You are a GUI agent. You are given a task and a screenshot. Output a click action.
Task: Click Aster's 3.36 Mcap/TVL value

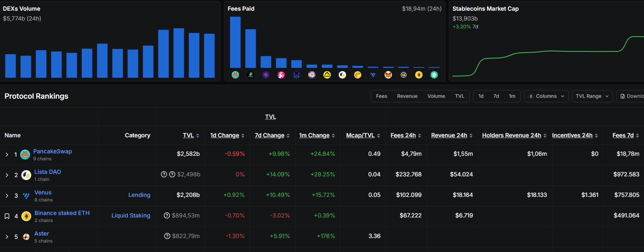pos(375,236)
